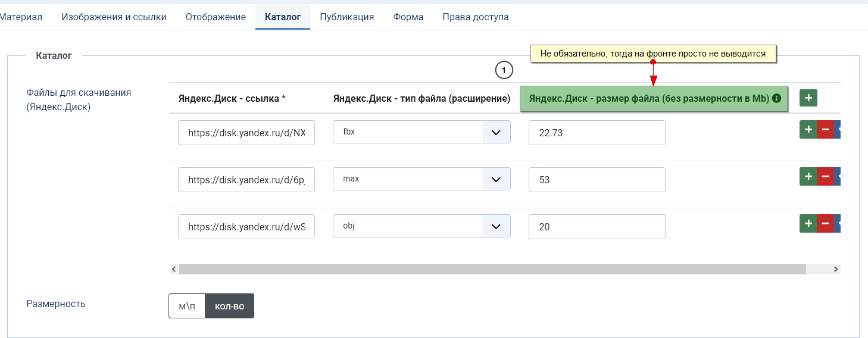Open the Отображение tab

pos(216,17)
